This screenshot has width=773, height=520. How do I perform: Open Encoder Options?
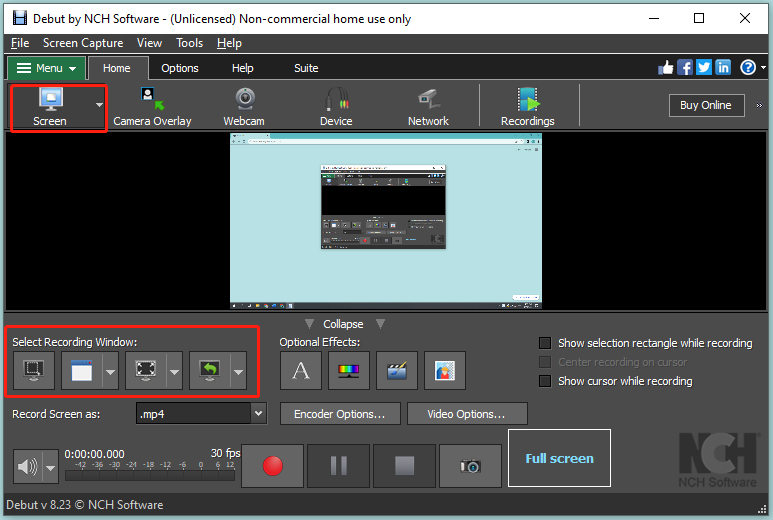(x=340, y=414)
